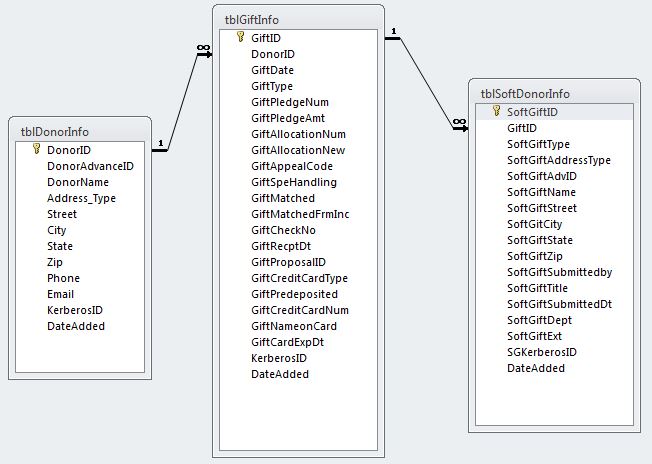Select the tblGiftInfo table title bar
The image size is (652, 464).
coord(298,20)
